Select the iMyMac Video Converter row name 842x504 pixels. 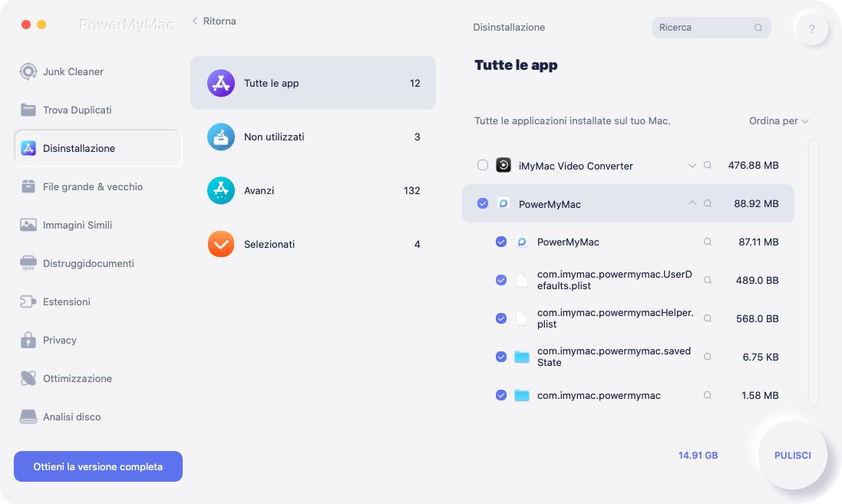click(x=576, y=166)
